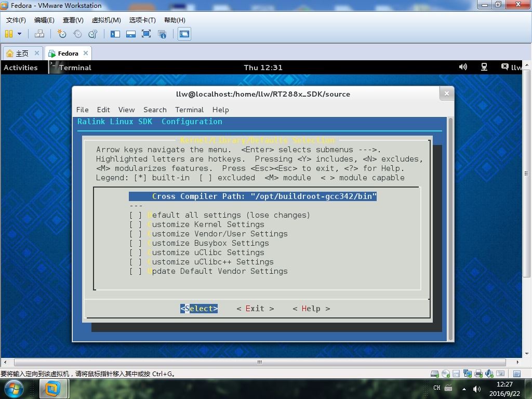The height and width of the screenshot is (399, 532).
Task: Open the terminal Terminal menu
Action: click(189, 110)
